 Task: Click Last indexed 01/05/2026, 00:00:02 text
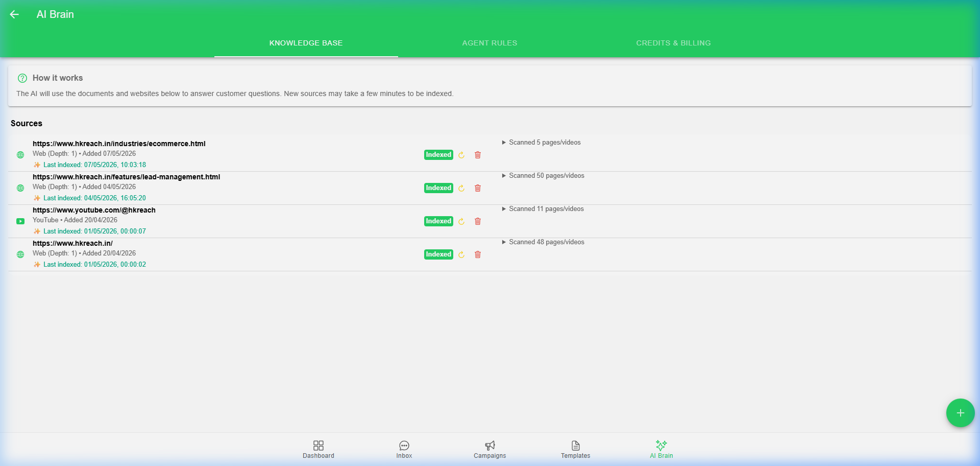[94, 265]
